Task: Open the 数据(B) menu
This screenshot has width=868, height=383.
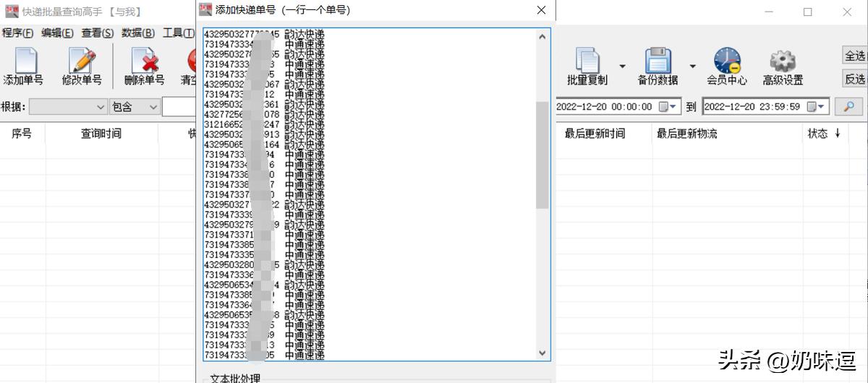Action: 138,33
